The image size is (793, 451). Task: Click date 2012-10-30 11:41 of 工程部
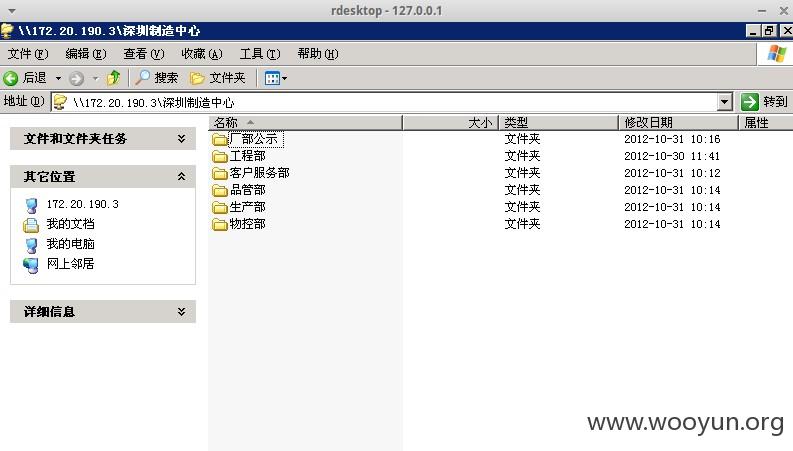coord(672,156)
